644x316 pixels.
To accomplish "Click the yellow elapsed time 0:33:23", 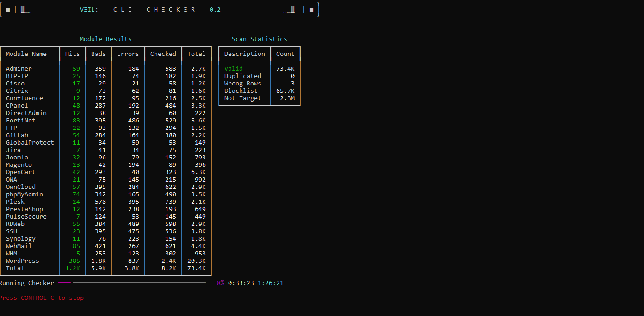I will [x=241, y=283].
